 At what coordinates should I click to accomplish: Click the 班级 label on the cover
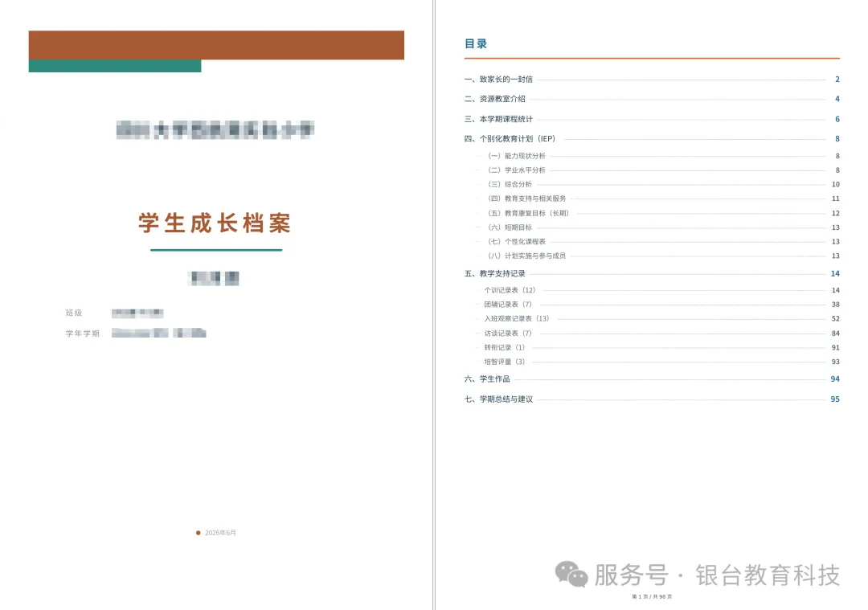tap(74, 313)
